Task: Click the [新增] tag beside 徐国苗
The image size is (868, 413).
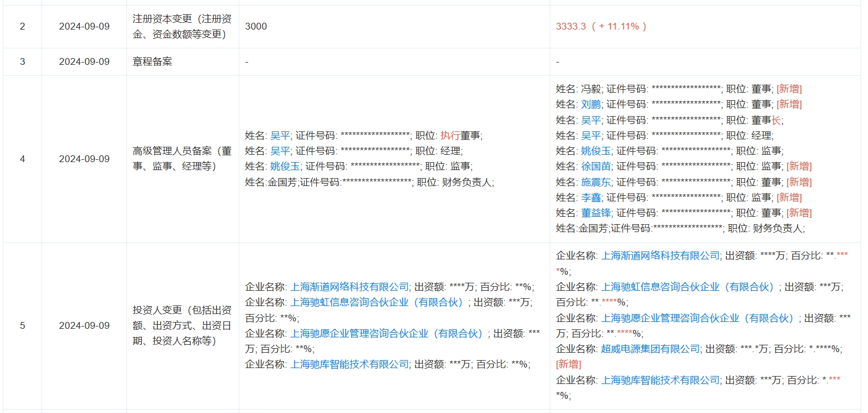Action: 799,166
